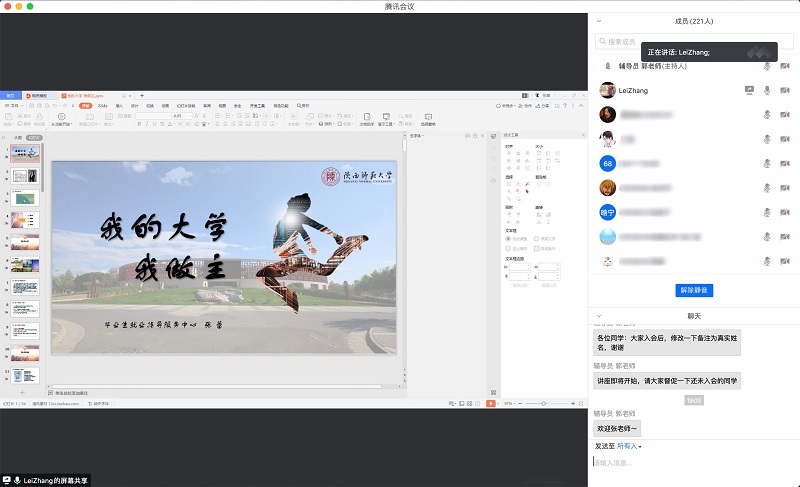
Task: Click the muted mic icon for member 68
Action: 767,163
